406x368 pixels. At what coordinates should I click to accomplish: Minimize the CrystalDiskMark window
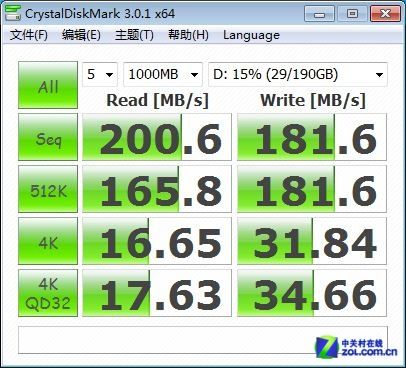pyautogui.click(x=319, y=14)
